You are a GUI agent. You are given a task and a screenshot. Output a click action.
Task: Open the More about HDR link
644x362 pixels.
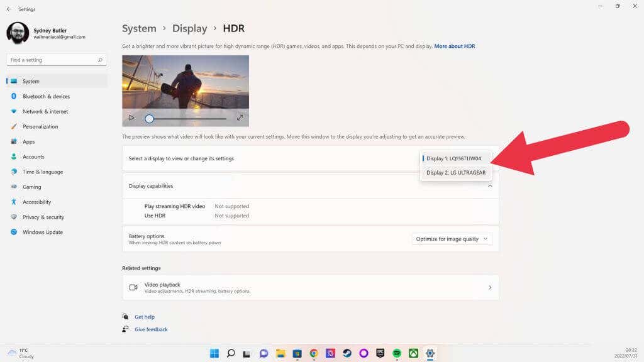pyautogui.click(x=455, y=46)
